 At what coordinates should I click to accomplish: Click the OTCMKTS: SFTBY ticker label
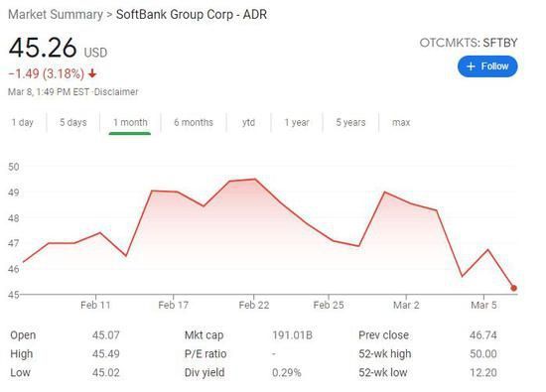[469, 43]
